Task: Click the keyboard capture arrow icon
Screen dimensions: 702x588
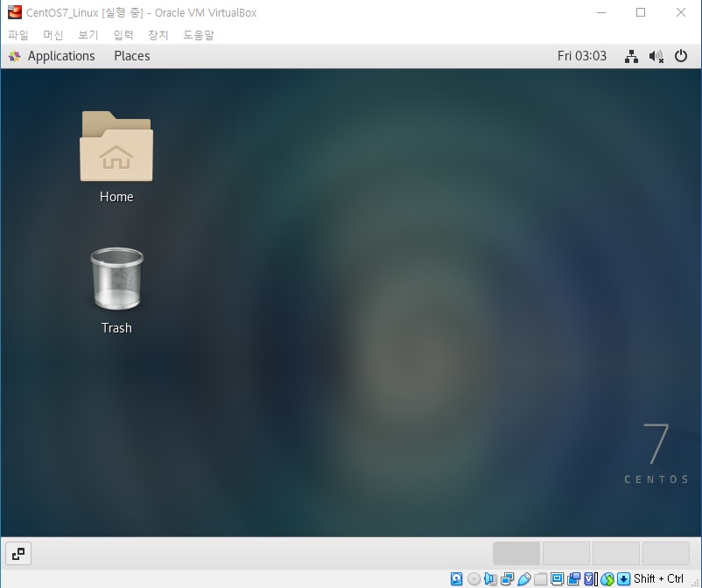Action: tap(623, 579)
